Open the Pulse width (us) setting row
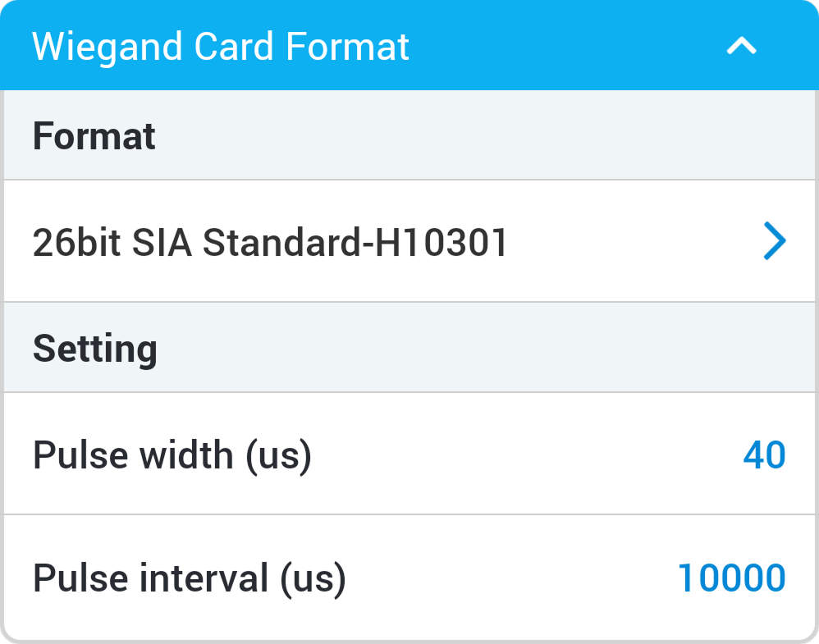 (410, 454)
